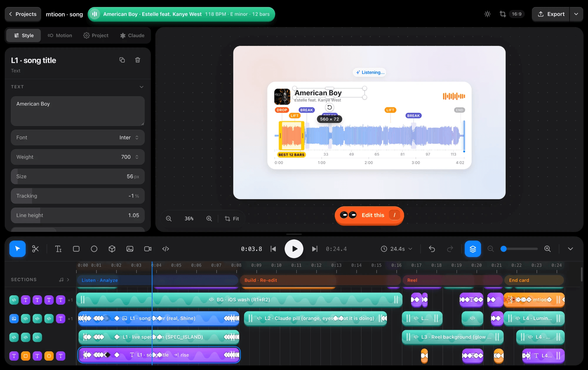This screenshot has width=588, height=370.
Task: Zoom out the canvas preview
Action: [x=169, y=219]
